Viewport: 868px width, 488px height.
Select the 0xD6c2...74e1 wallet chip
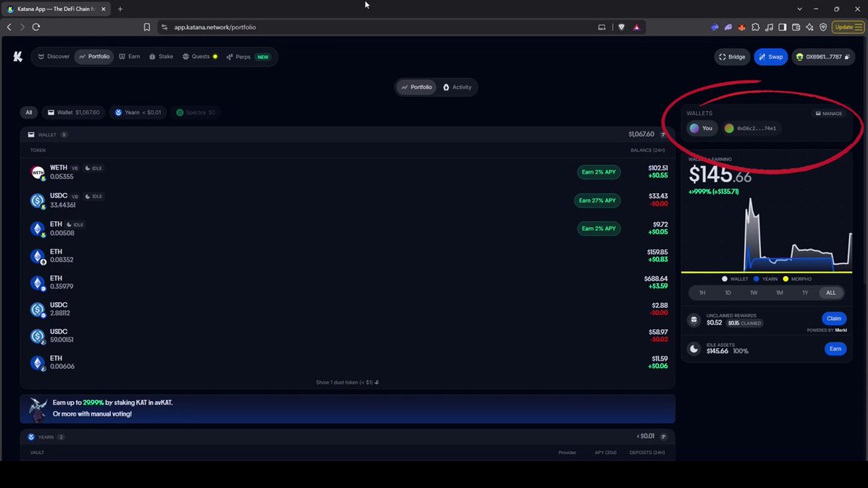point(753,128)
